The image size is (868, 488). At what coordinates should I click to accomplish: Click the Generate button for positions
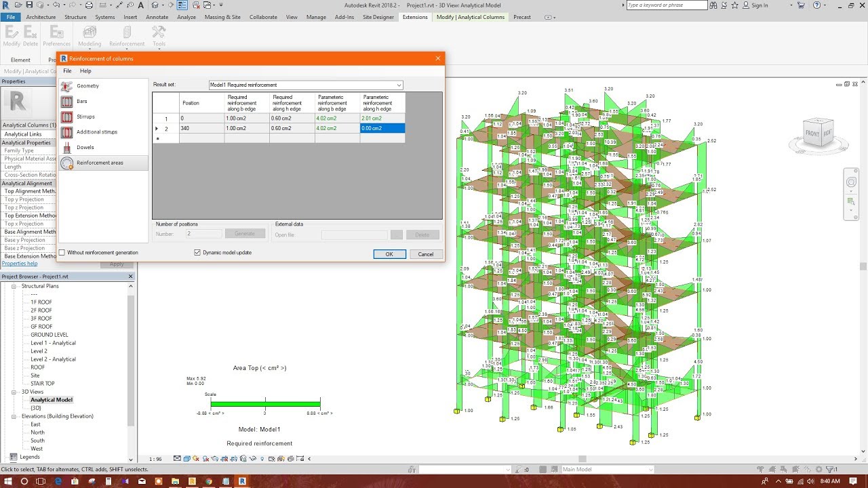(x=245, y=233)
